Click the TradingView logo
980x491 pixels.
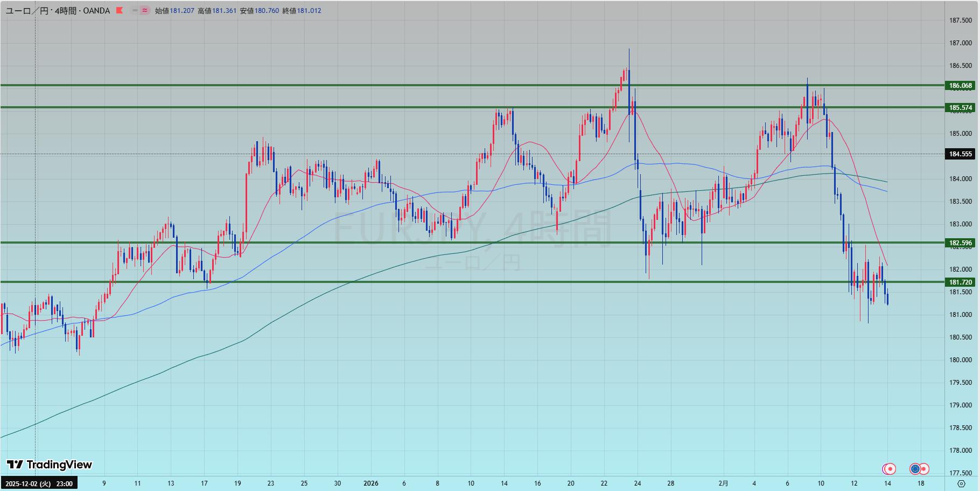[x=49, y=465]
